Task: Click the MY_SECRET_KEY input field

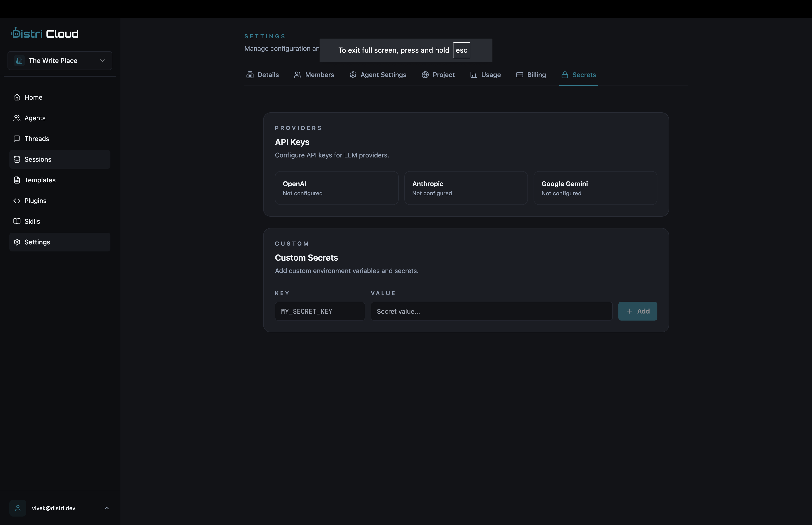Action: [x=319, y=311]
